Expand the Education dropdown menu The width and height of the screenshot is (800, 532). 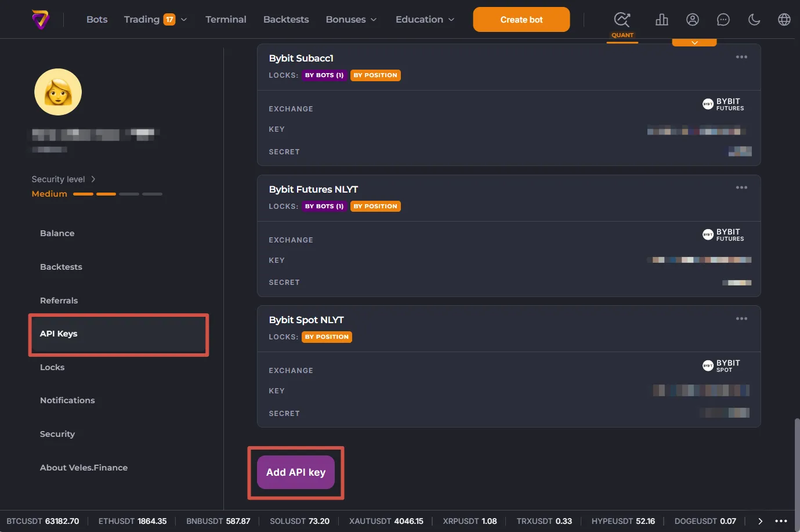tap(451, 20)
